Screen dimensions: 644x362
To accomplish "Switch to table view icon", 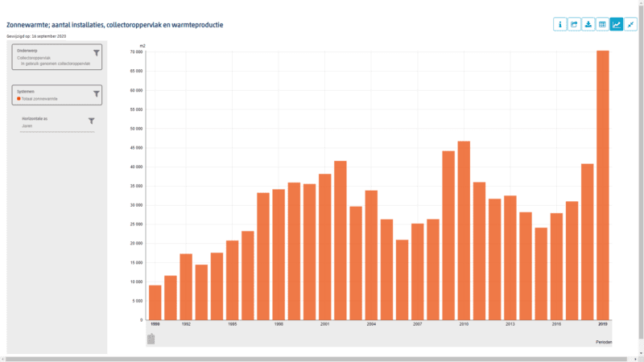I will [x=602, y=24].
